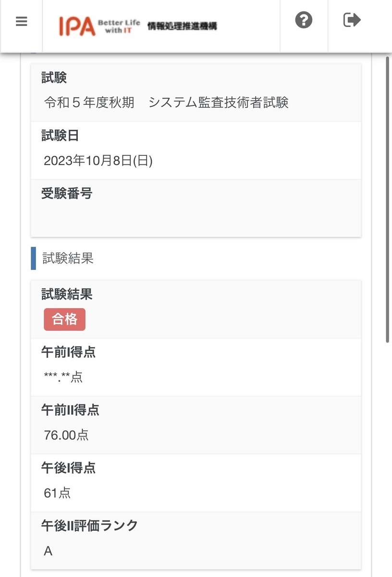Click the 午後II評価ランク label
392x577 pixels.
pos(89,526)
